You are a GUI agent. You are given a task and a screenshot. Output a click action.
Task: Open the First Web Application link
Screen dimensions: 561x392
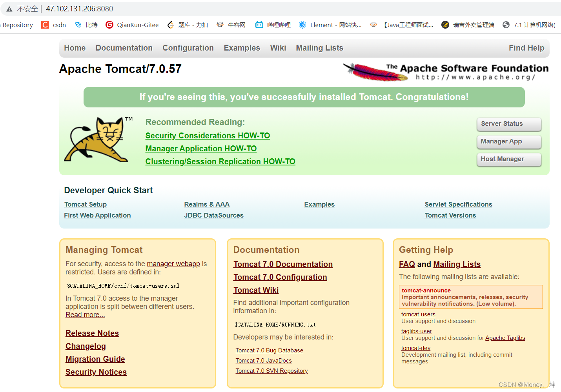click(97, 215)
